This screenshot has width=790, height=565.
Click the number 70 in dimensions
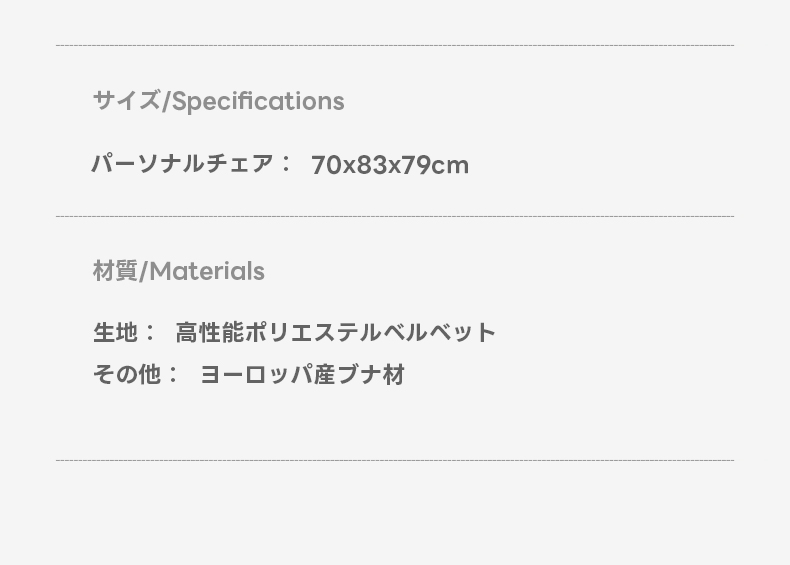click(326, 165)
